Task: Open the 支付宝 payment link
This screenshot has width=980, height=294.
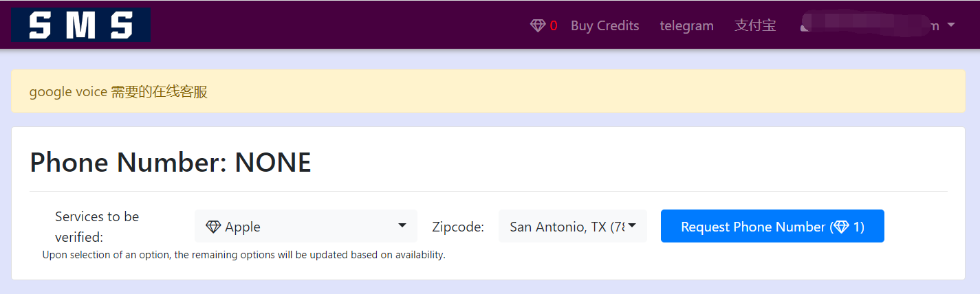Action: tap(755, 25)
